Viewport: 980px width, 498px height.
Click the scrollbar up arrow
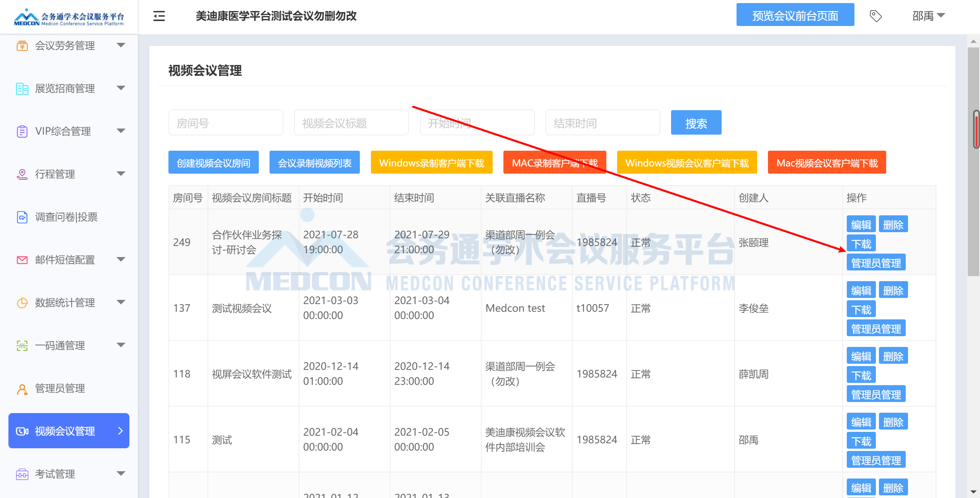tap(973, 41)
